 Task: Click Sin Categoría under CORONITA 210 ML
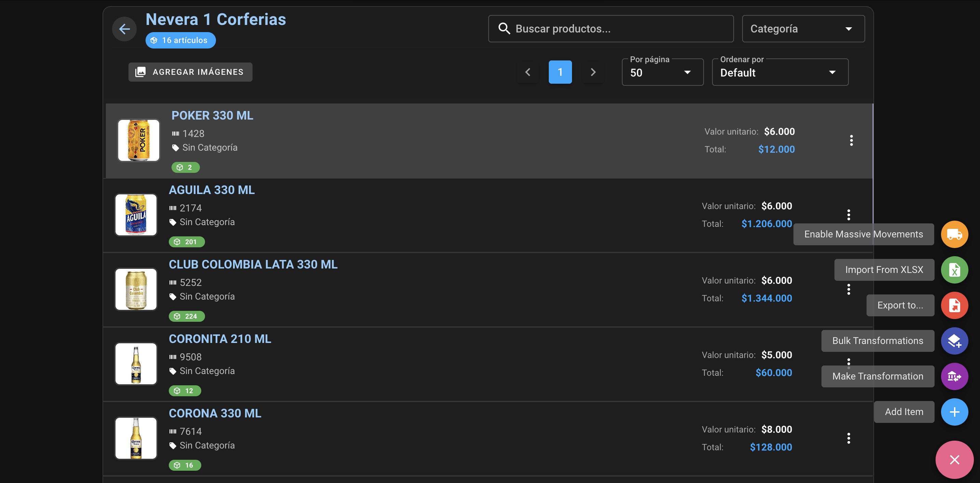tap(207, 371)
